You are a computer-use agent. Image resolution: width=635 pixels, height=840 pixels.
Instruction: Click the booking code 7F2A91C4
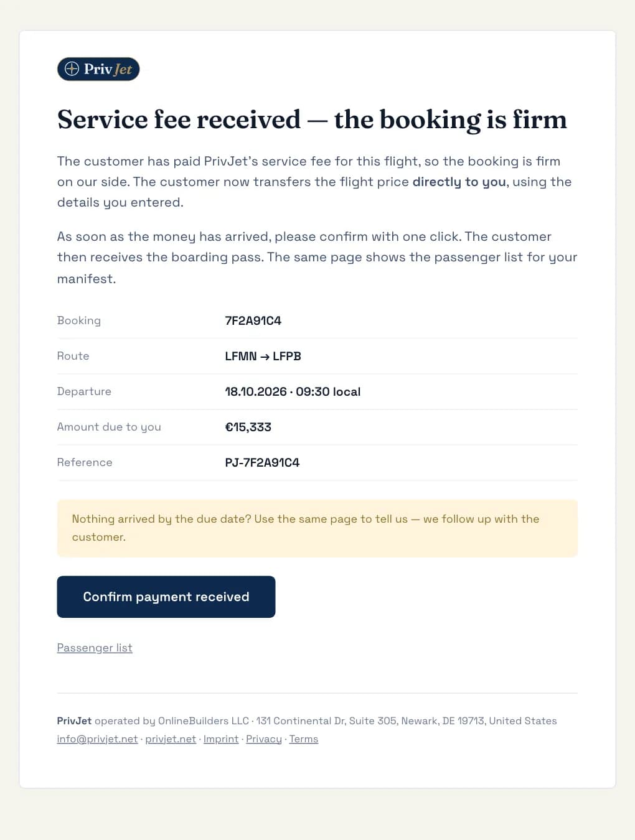pyautogui.click(x=253, y=320)
